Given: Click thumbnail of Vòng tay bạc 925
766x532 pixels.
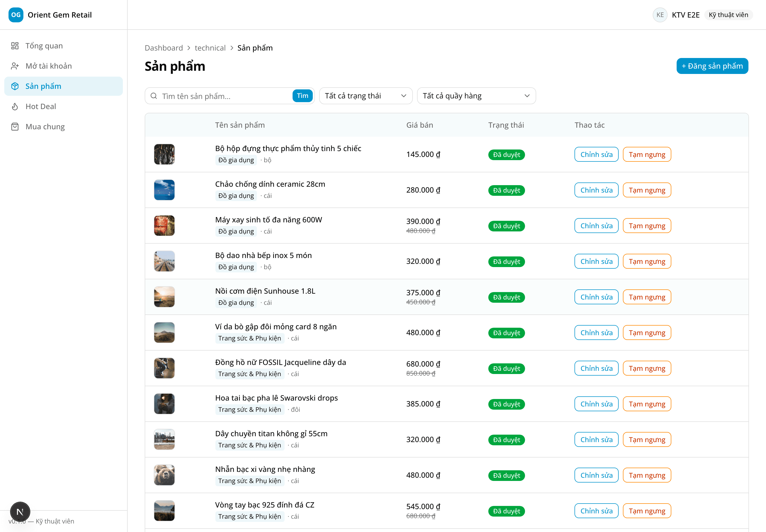Looking at the screenshot, I should (164, 511).
